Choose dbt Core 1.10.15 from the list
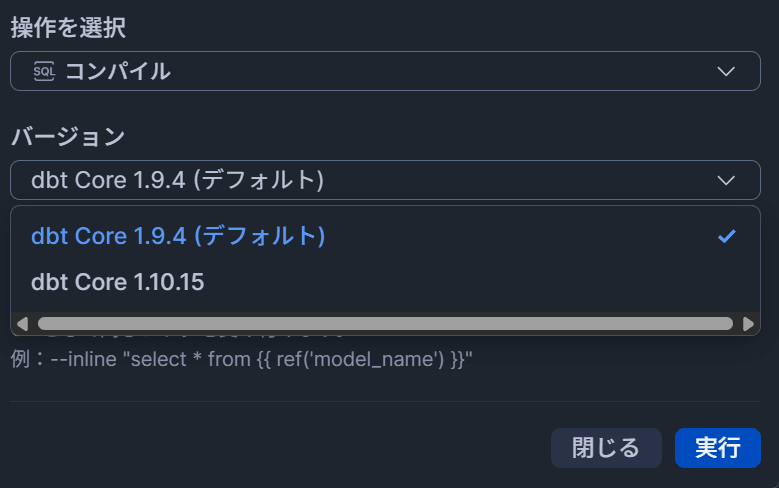This screenshot has width=779, height=488. (x=118, y=282)
